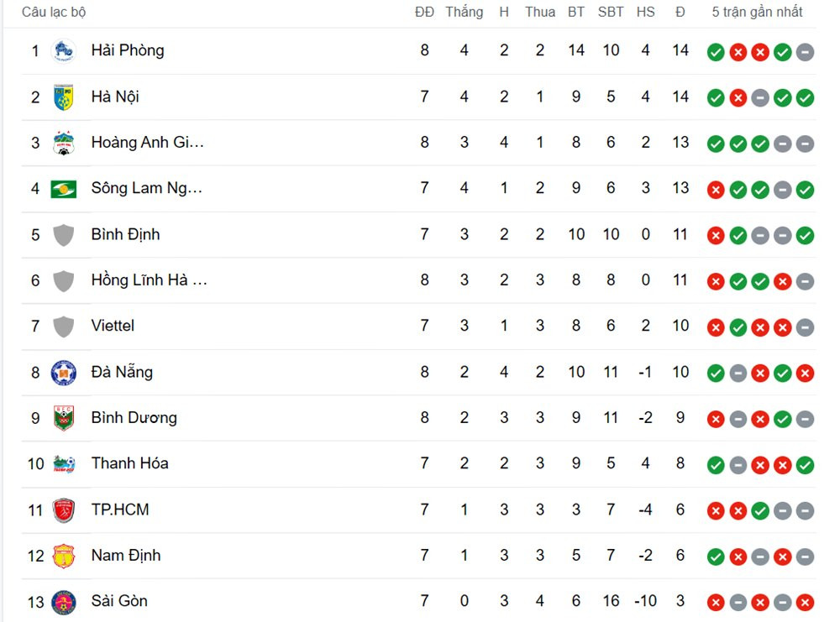The height and width of the screenshot is (622, 840).
Task: Click Hải Phòng's first recent match result
Action: tap(716, 52)
